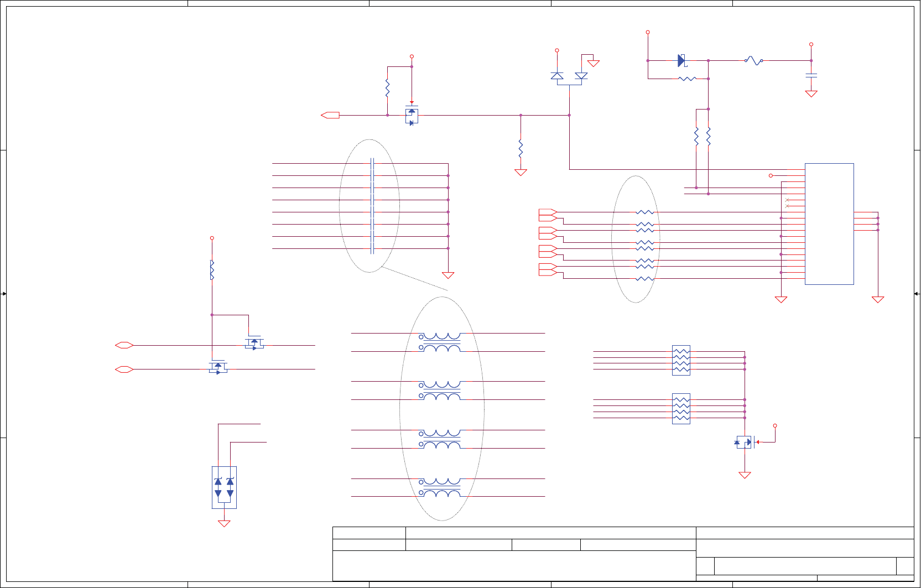Select the large IC rectangle on the right
Viewport: 921px width, 588px height.
829,224
